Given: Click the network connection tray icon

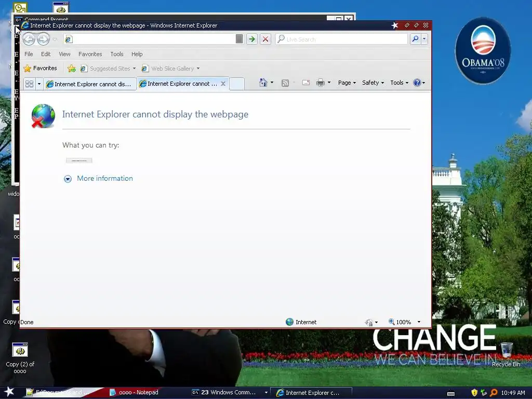Looking at the screenshot, I should (x=484, y=393).
